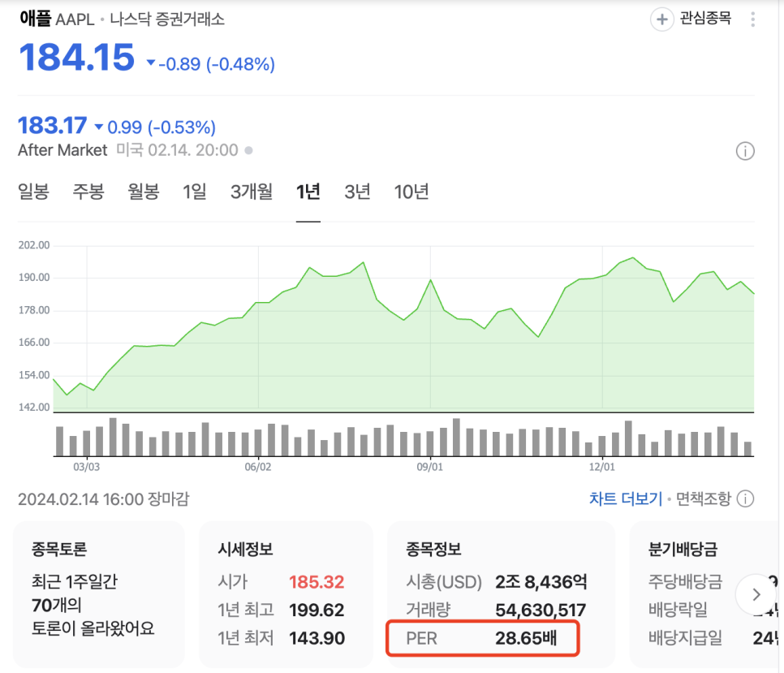The height and width of the screenshot is (673, 784).
Task: Click the 1년 최저 value 143.90
Action: 317,638
